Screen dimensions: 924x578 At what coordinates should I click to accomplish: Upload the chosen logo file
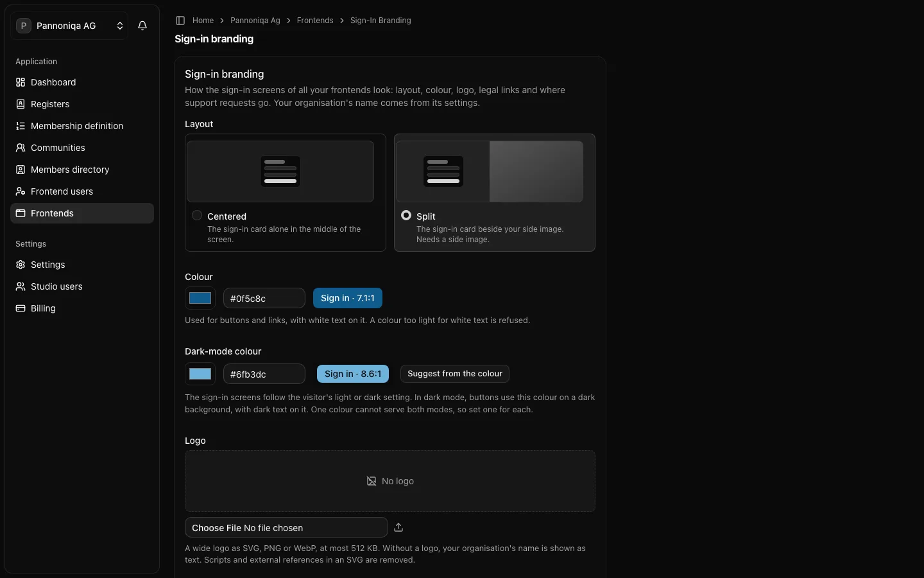(398, 527)
